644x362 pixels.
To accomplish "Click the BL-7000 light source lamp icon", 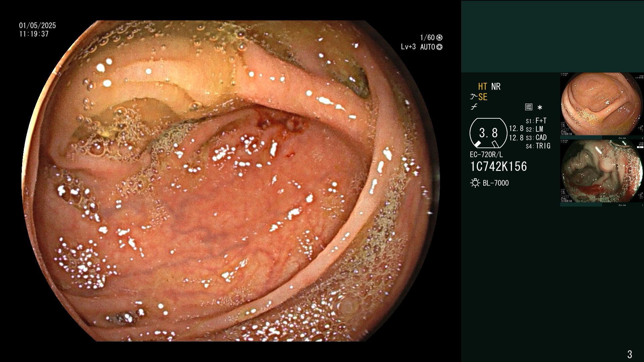I will click(x=475, y=183).
